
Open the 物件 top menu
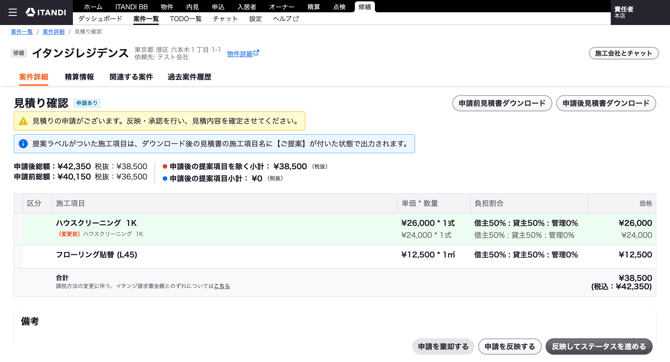(x=167, y=7)
